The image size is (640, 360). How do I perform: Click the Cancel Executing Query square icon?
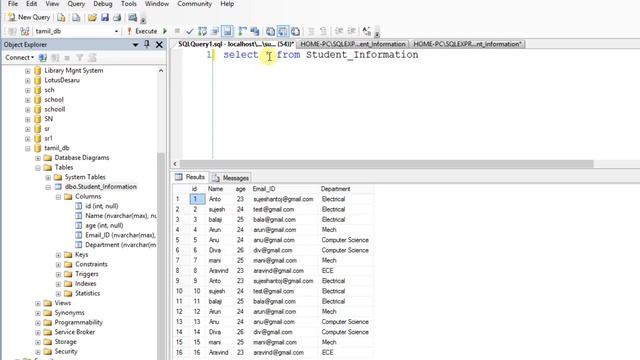pyautogui.click(x=177, y=31)
